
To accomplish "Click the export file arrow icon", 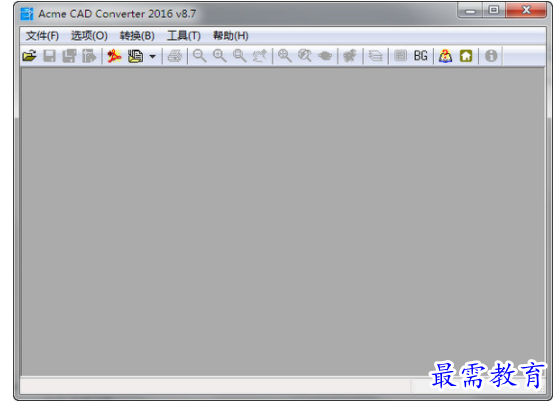I will [89, 56].
